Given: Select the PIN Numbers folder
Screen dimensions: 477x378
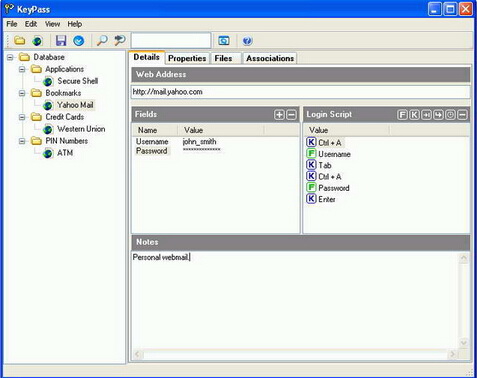Looking at the screenshot, I should [x=67, y=141].
